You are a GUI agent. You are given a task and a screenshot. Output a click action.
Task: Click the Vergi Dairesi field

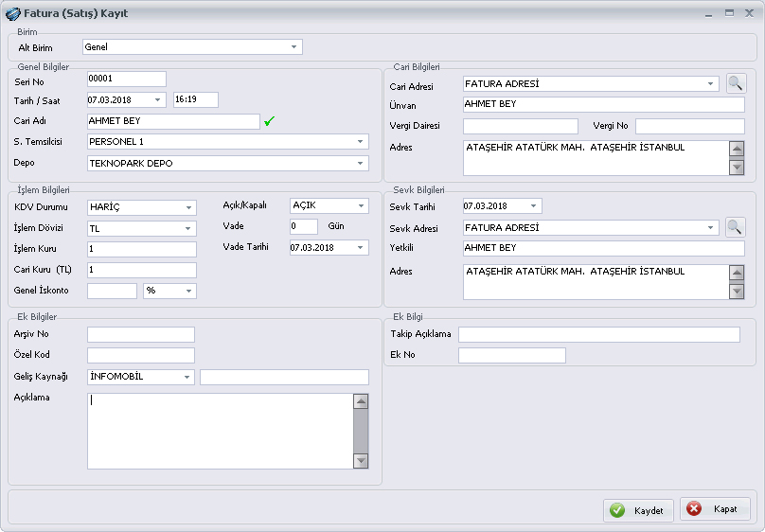click(521, 126)
